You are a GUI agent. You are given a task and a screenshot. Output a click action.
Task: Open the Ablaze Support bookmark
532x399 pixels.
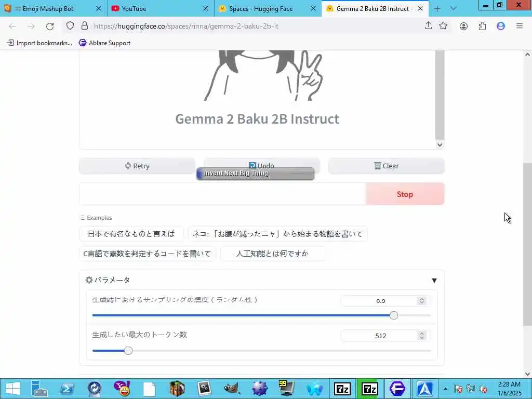point(104,43)
